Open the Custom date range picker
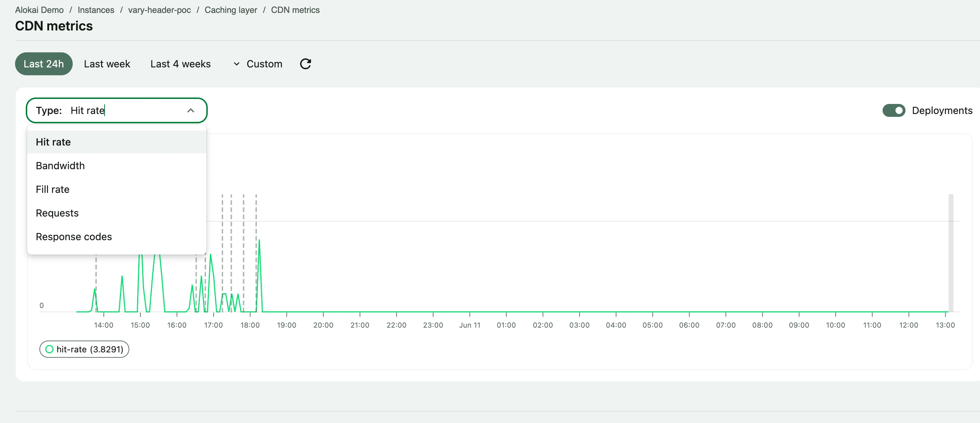The image size is (980, 423). coord(264,63)
